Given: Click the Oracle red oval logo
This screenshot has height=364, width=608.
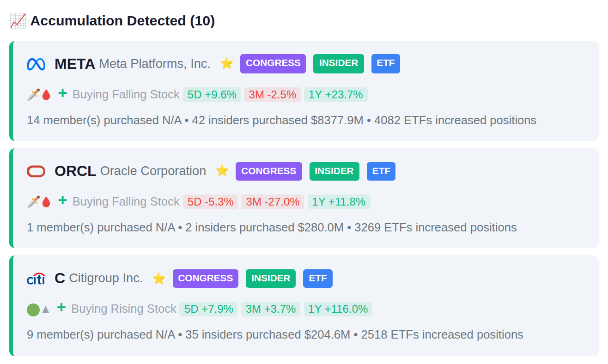Looking at the screenshot, I should tap(36, 171).
